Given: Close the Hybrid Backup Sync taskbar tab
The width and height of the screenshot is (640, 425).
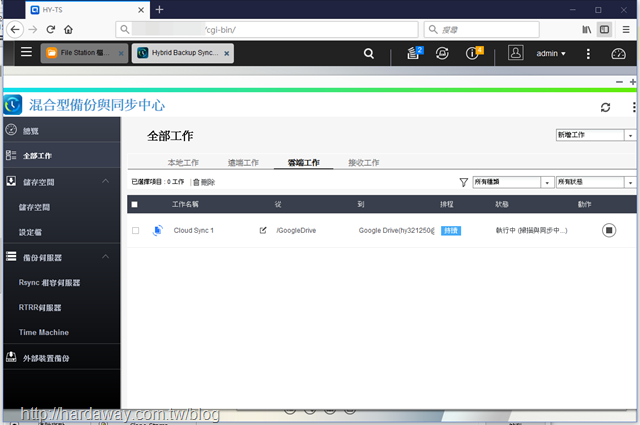Looking at the screenshot, I should click(227, 53).
